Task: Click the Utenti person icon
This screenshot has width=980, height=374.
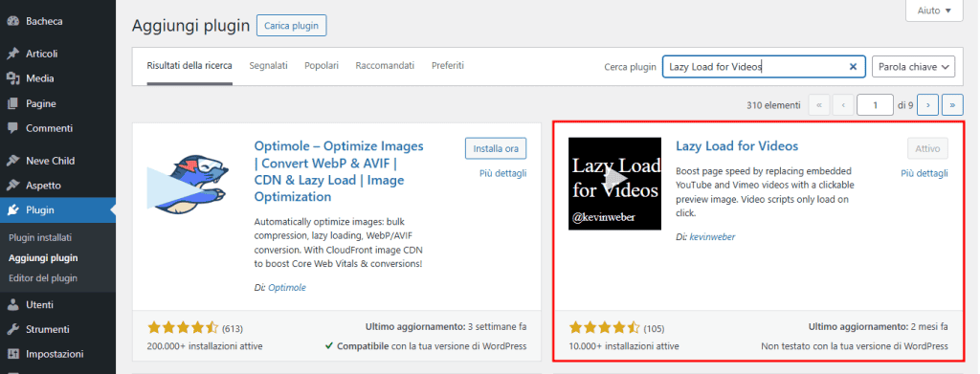Action: [x=12, y=305]
